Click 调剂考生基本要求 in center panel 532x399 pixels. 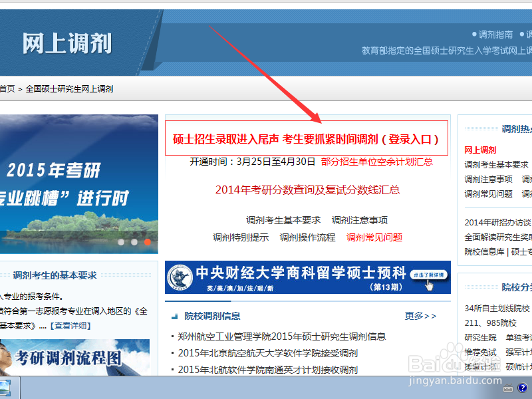[x=283, y=220]
